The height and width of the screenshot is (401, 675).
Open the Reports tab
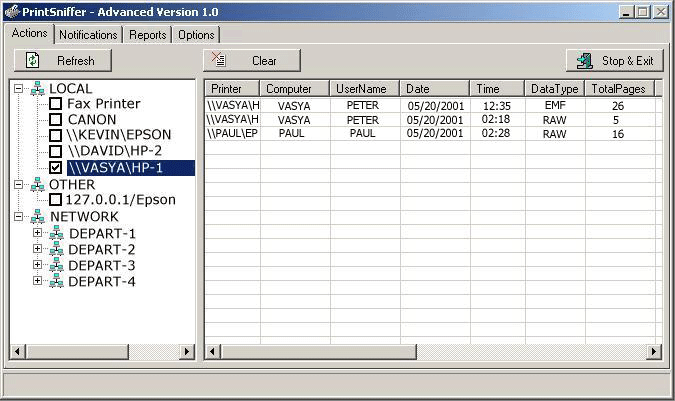click(148, 35)
